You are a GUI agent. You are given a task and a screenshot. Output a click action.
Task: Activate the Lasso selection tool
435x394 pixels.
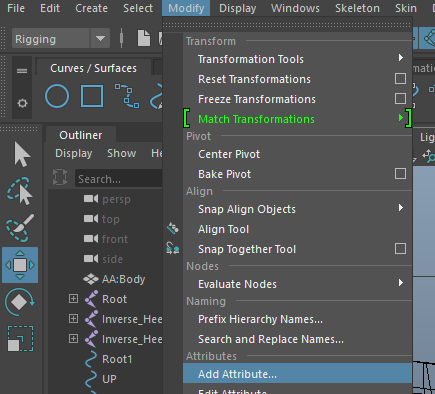click(20, 191)
